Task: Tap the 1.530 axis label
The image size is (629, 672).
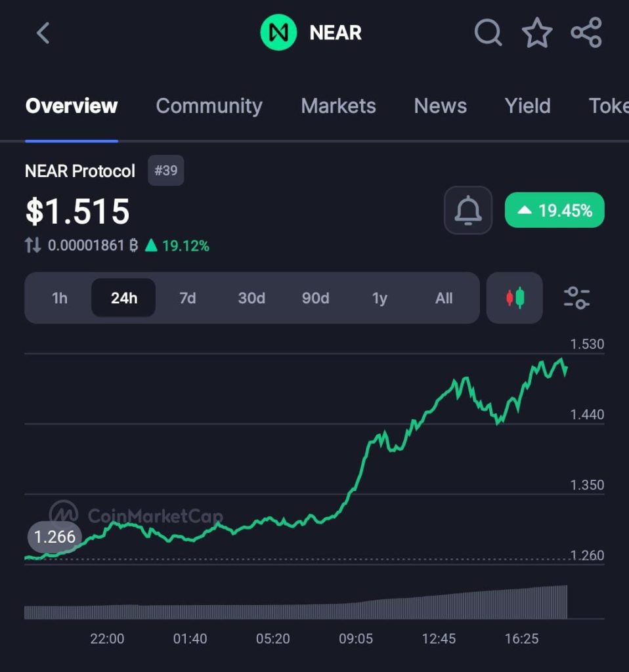Action: [586, 344]
